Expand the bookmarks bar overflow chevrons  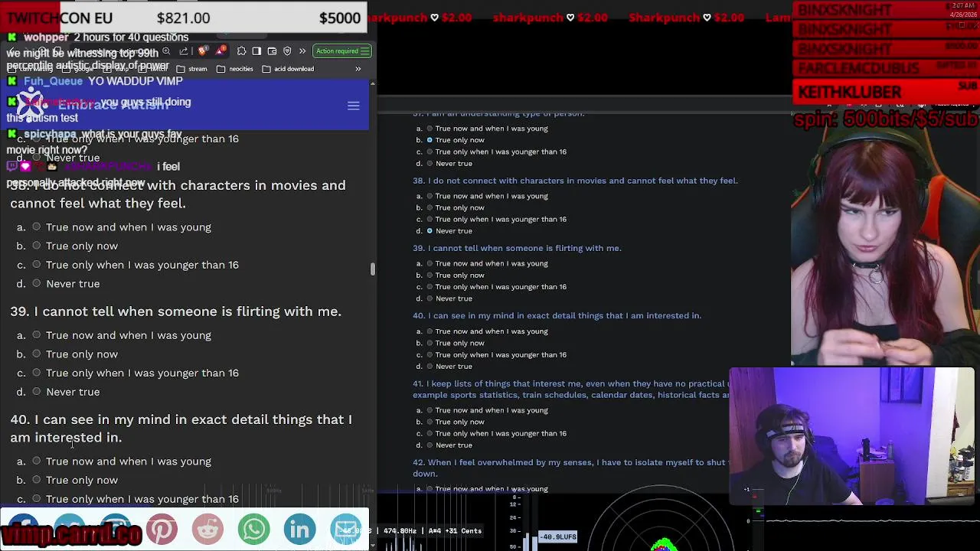(358, 69)
